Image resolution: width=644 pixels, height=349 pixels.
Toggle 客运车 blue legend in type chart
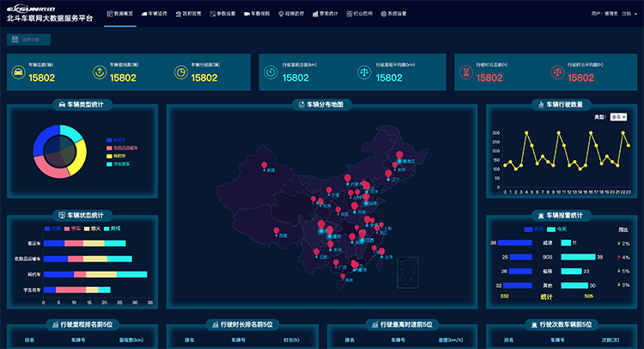(116, 140)
